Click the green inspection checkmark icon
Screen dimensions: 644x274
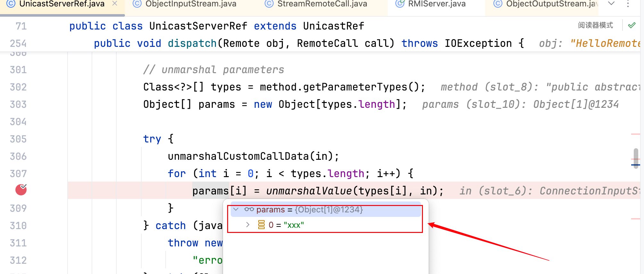point(632,25)
